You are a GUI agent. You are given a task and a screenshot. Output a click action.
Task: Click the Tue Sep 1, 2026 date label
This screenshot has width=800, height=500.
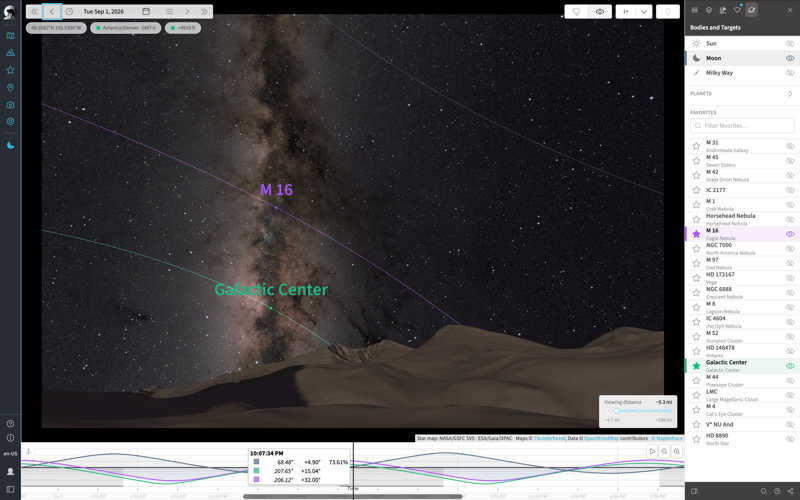pos(104,11)
